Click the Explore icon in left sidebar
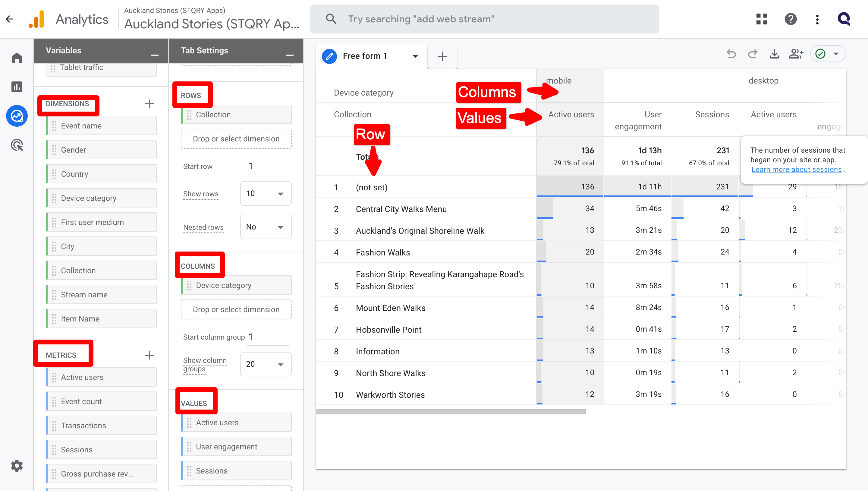The height and width of the screenshot is (491, 868). coord(17,116)
